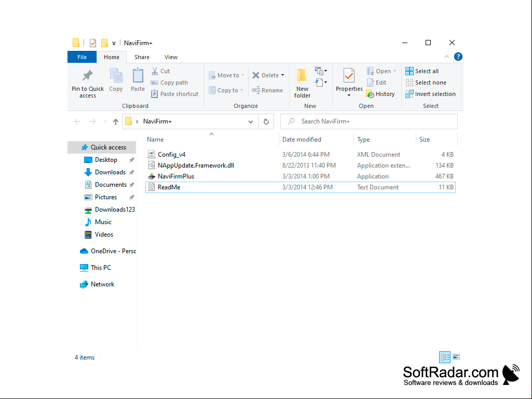Switch to Large icons view layout
The width and height of the screenshot is (532, 399).
coord(456,357)
